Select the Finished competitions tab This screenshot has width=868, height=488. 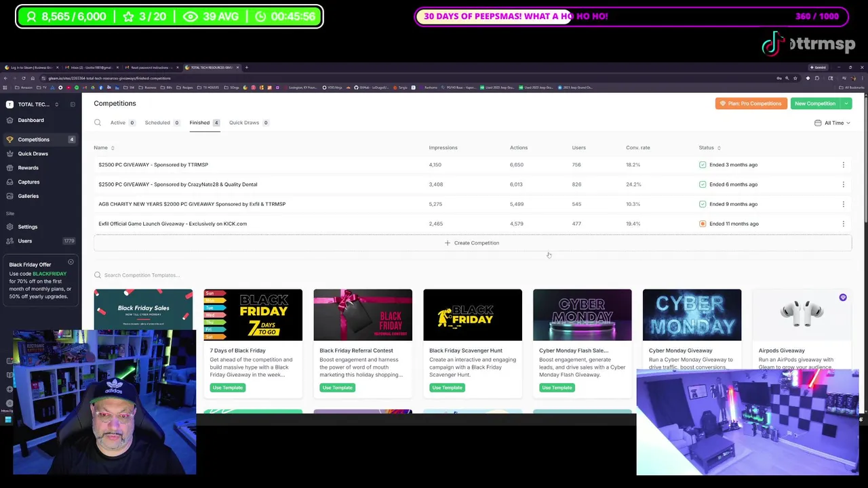point(204,123)
